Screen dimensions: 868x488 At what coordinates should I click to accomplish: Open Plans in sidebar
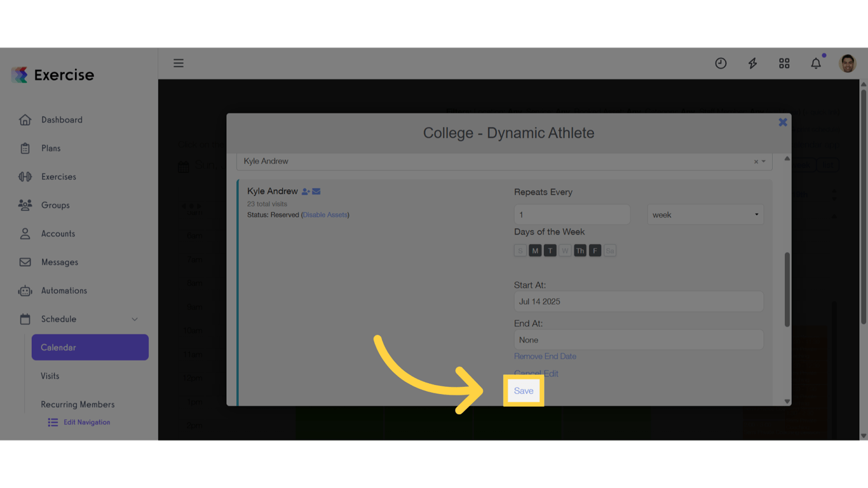click(x=51, y=148)
